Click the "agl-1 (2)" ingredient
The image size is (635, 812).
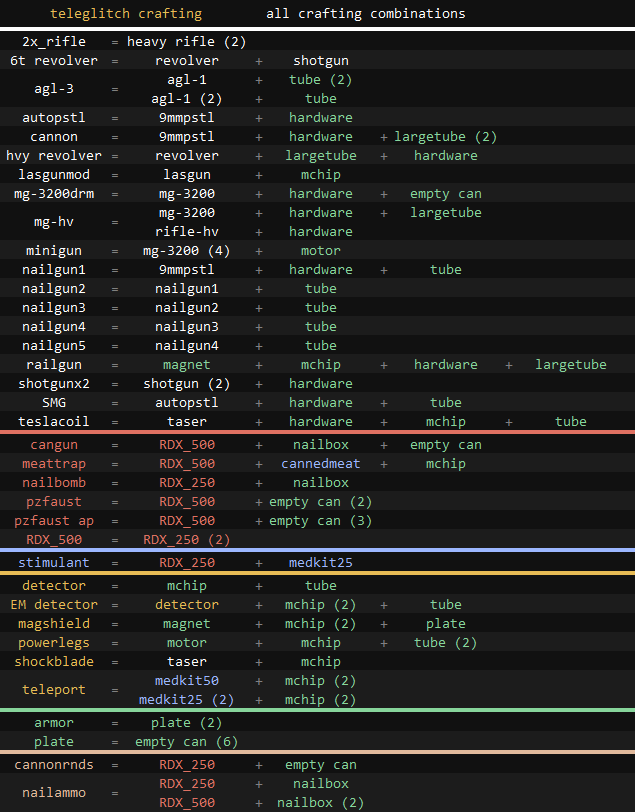click(x=186, y=98)
